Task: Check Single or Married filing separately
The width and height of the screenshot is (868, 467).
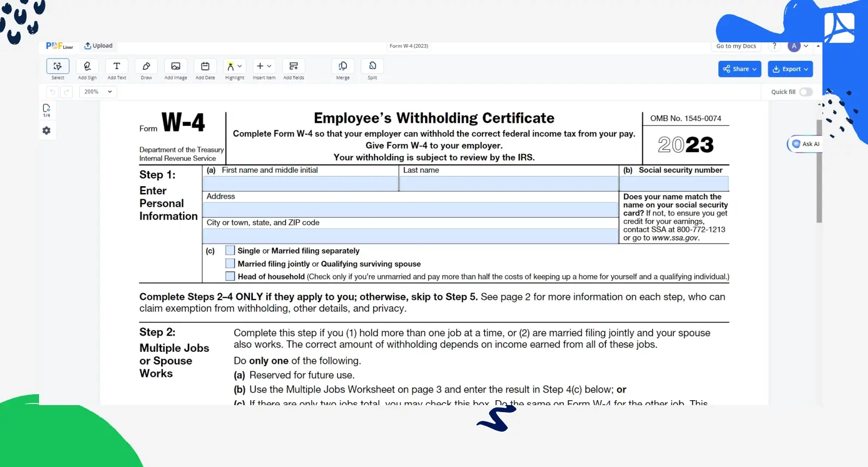Action: click(x=230, y=250)
